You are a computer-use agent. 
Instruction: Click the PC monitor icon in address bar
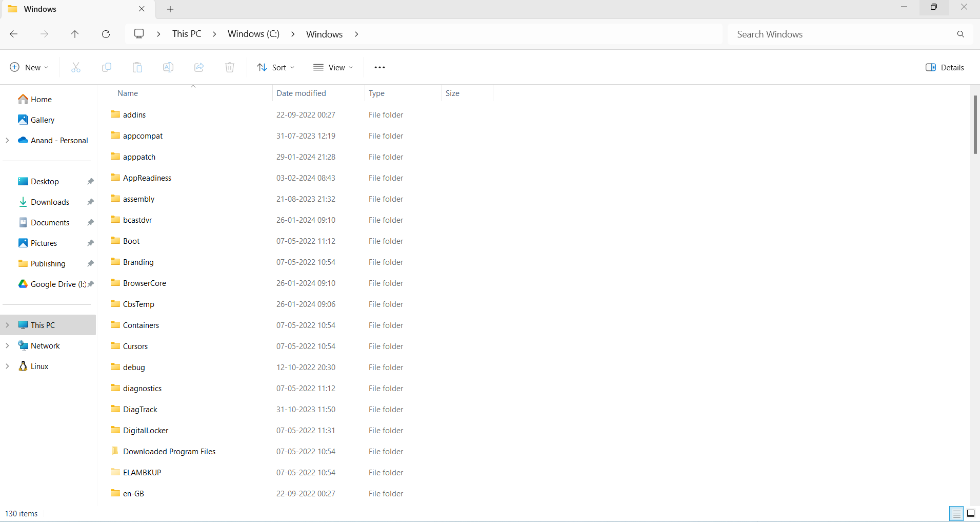coord(139,33)
